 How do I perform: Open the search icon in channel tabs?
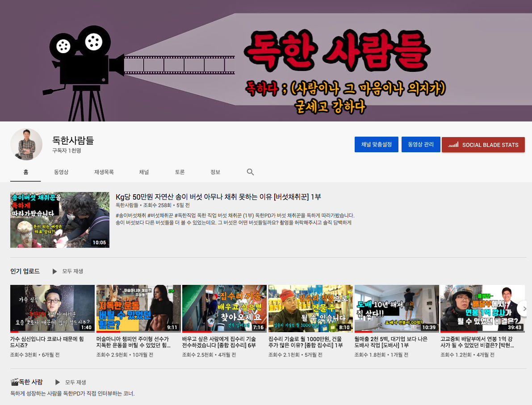pos(250,172)
